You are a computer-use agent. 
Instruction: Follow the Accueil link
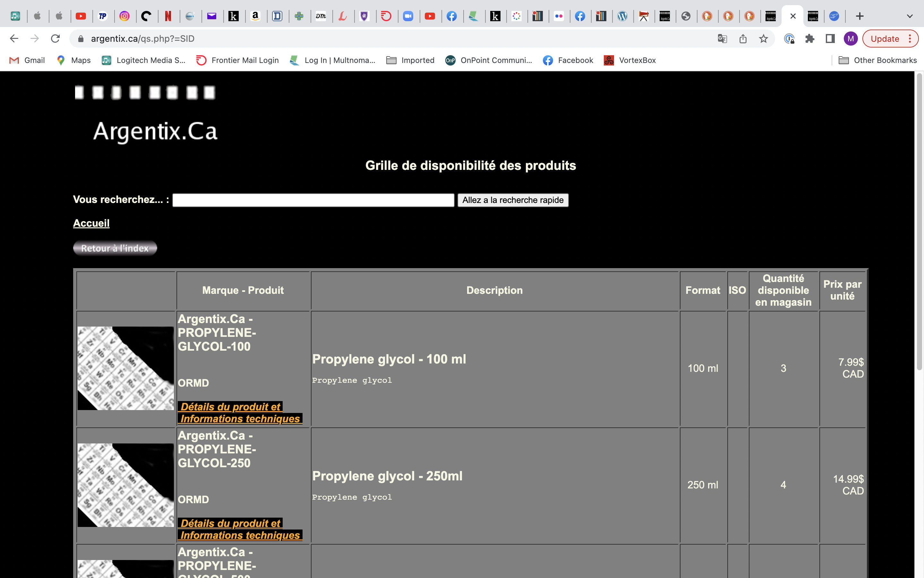pos(91,223)
